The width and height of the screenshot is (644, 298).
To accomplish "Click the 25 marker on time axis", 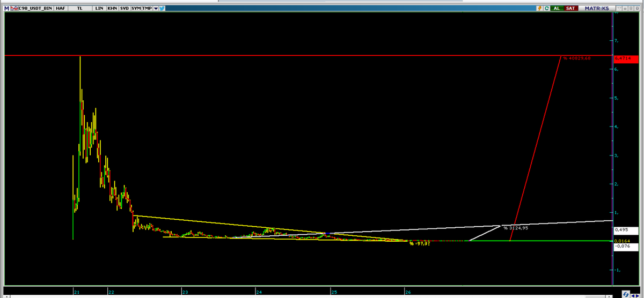I will point(333,292).
